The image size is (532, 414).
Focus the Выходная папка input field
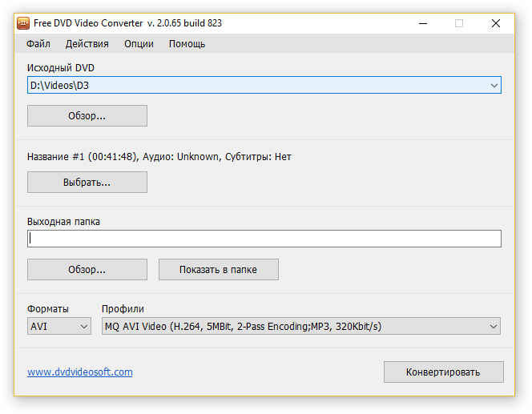pyautogui.click(x=264, y=239)
